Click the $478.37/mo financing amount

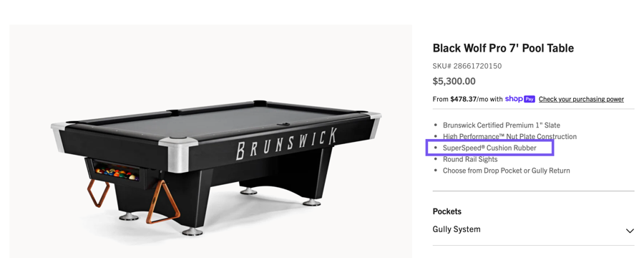pyautogui.click(x=467, y=99)
